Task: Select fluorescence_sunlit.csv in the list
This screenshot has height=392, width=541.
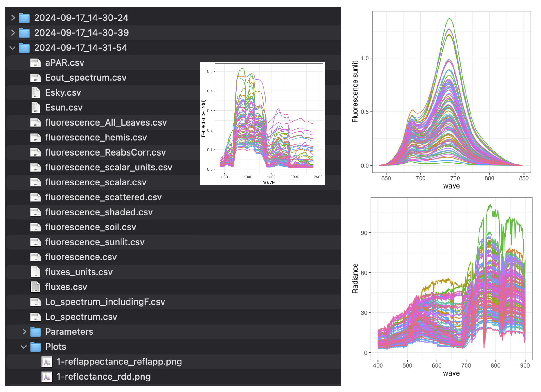Action: pos(173,242)
